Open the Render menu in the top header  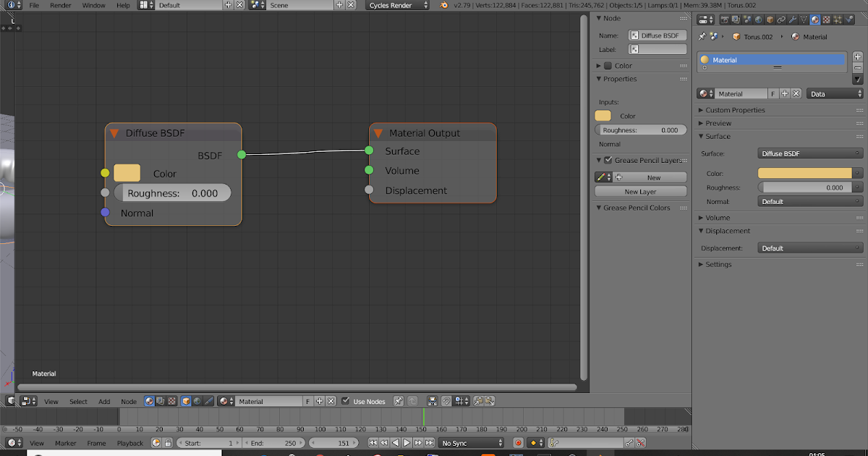[61, 5]
